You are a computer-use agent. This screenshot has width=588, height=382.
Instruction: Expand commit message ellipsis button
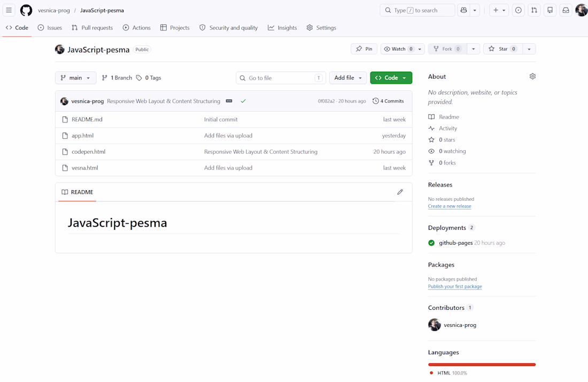pos(229,101)
